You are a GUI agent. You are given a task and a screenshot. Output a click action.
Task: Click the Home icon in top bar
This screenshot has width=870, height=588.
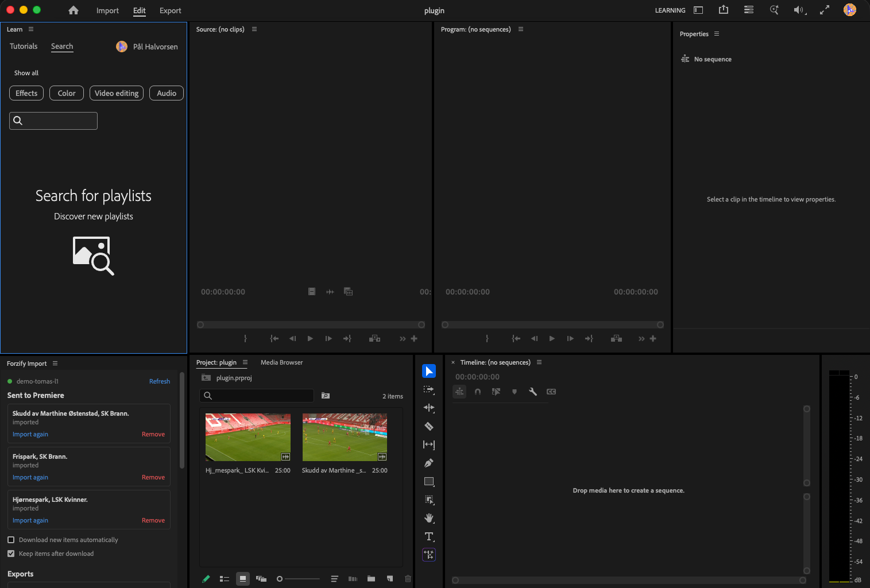74,10
